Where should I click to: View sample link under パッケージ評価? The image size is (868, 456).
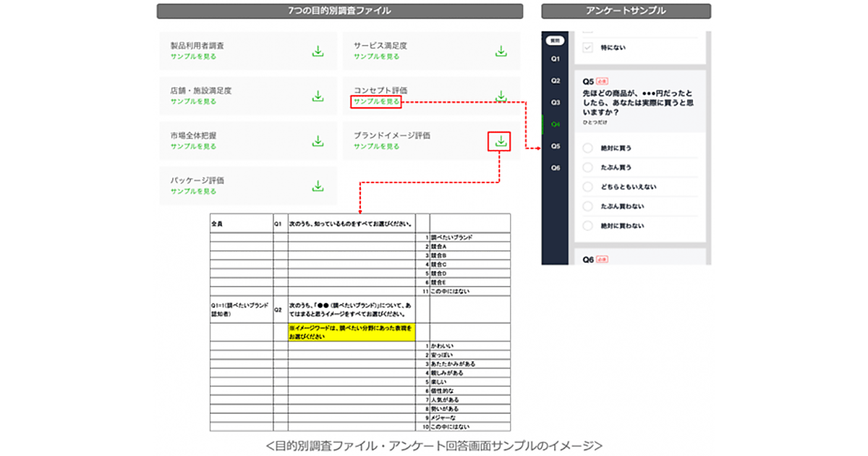click(193, 191)
